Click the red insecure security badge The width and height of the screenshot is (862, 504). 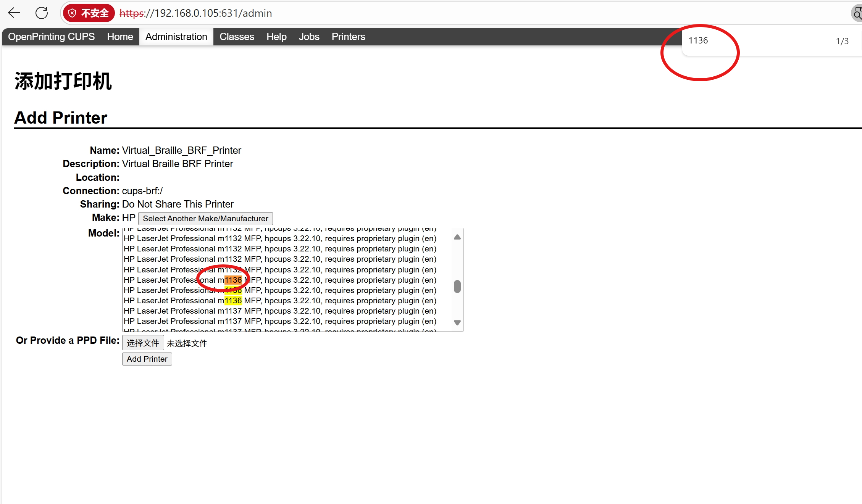(x=89, y=13)
